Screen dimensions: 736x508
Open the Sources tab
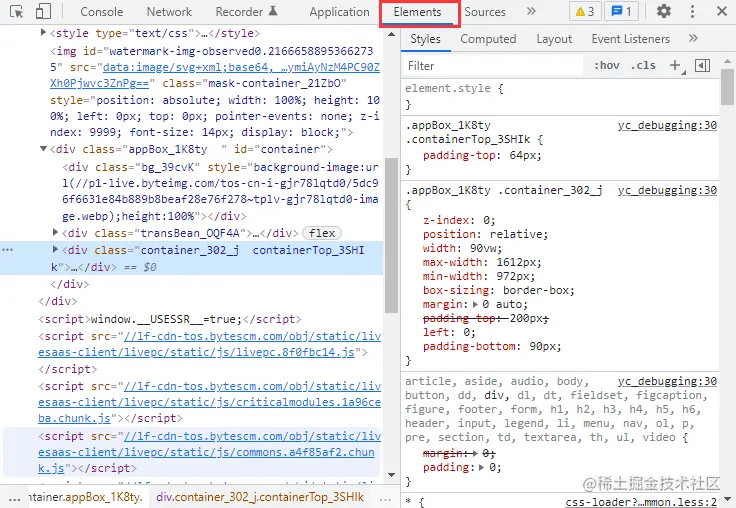(x=485, y=12)
